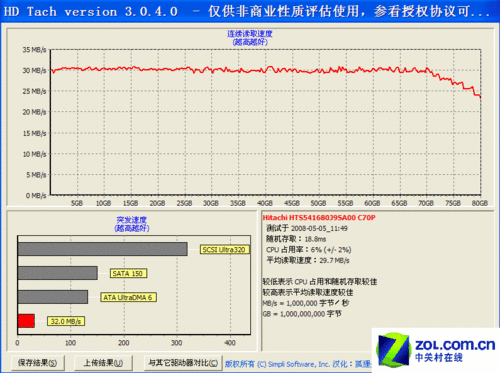Select the SCSI Ultra320 yellow label
The image size is (500, 373).
[224, 249]
